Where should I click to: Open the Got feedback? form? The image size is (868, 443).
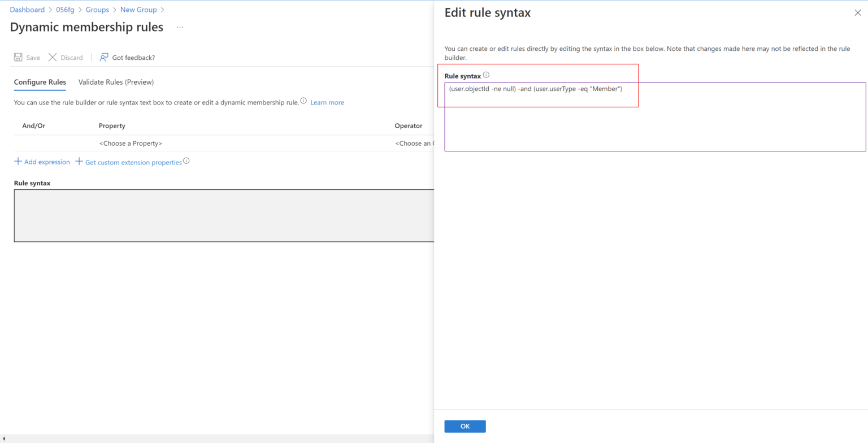127,57
